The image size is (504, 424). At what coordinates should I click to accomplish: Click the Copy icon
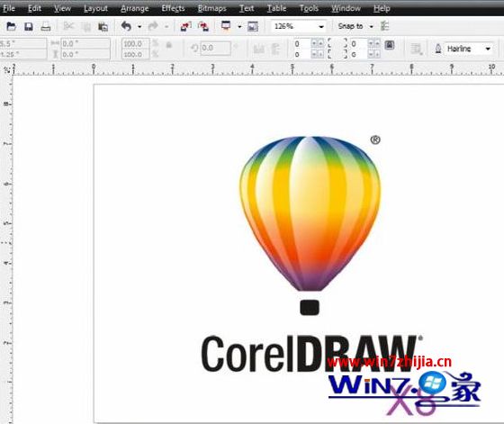pos(86,27)
